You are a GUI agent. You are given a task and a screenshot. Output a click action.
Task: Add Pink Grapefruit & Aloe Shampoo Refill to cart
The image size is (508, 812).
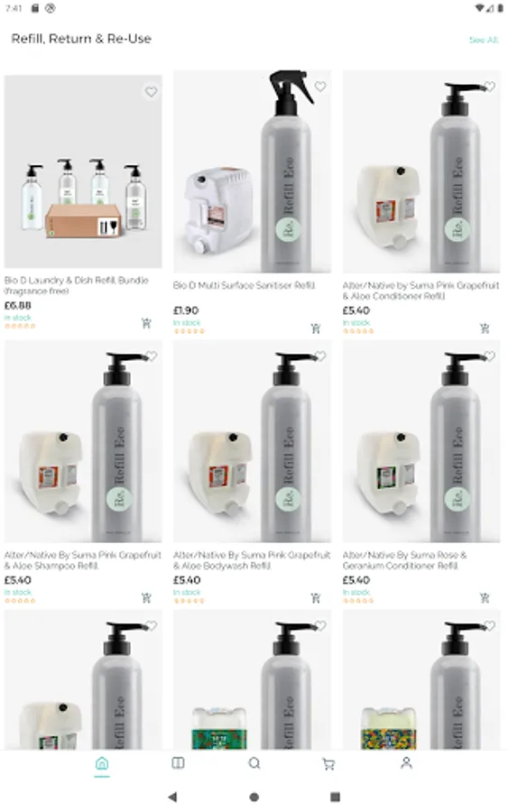[146, 597]
